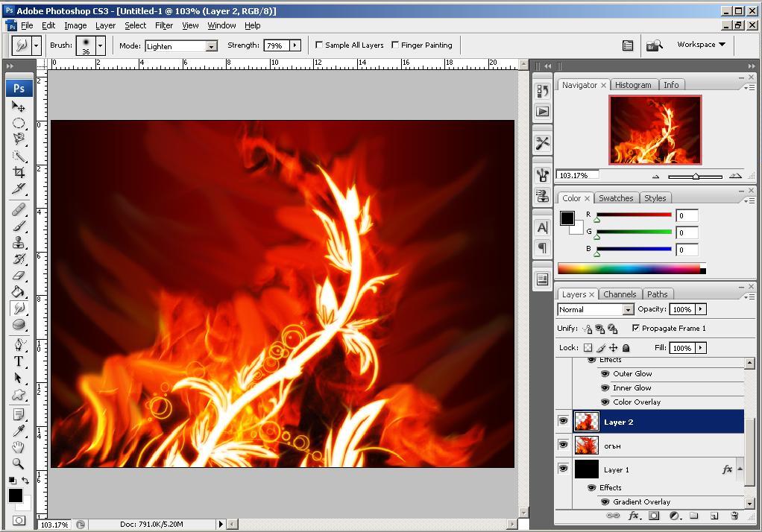Hide the огън layer visibility
The image size is (762, 532).
click(564, 445)
